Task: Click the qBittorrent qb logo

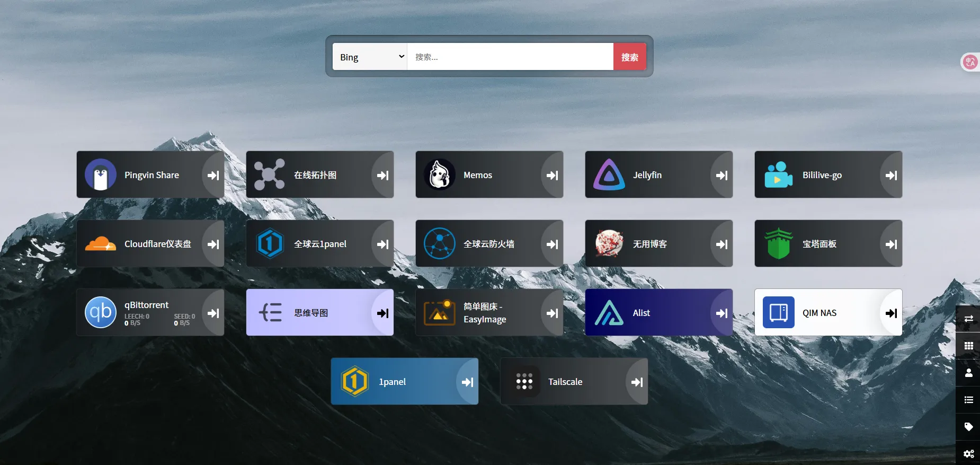Action: click(101, 312)
